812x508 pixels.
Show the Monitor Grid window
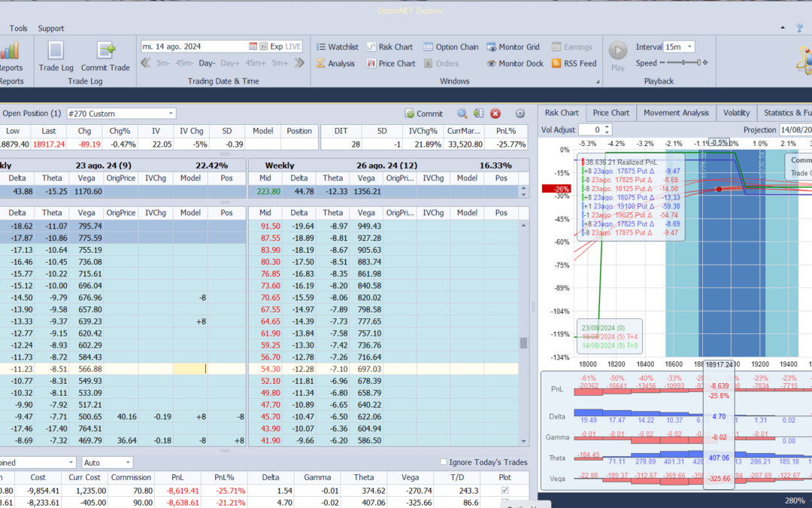(x=513, y=47)
